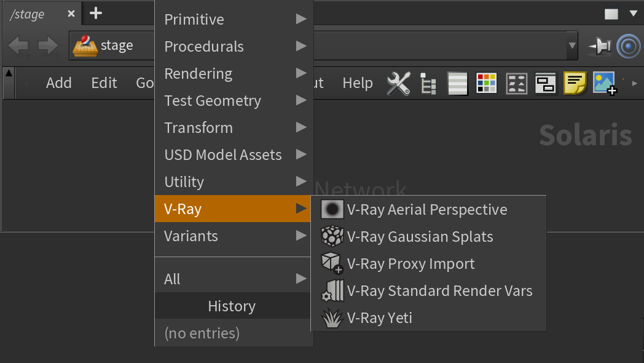Click the V-Ray Yeti fur icon
Image resolution: width=644 pixels, height=363 pixels.
point(332,318)
